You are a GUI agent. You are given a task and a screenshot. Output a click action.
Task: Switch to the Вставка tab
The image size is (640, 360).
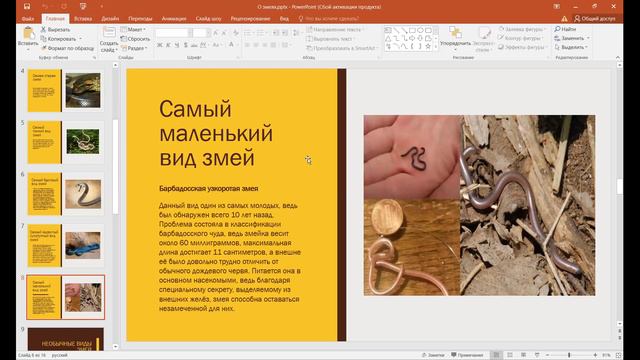coord(83,18)
